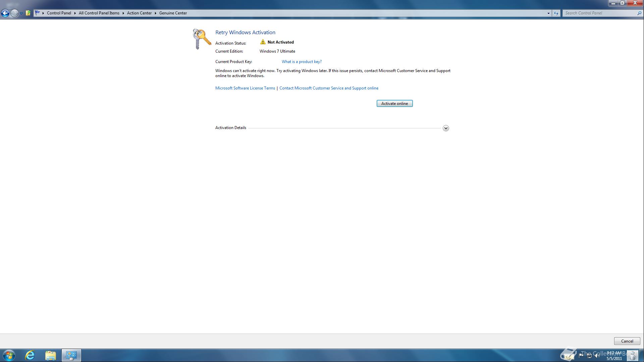Viewport: 644px width, 362px height.
Task: Expand the arrow before Control Panel breadcrumb
Action: [43, 13]
